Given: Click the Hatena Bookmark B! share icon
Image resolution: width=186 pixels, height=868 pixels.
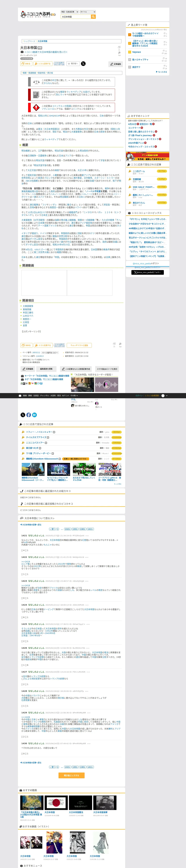Looking at the screenshot, I should [x=34, y=415].
